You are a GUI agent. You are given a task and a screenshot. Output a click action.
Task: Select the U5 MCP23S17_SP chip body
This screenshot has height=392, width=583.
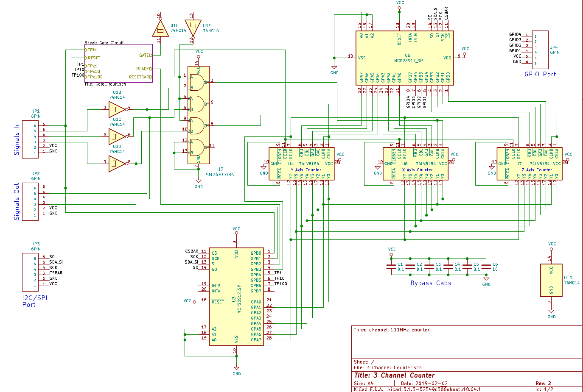(x=404, y=58)
